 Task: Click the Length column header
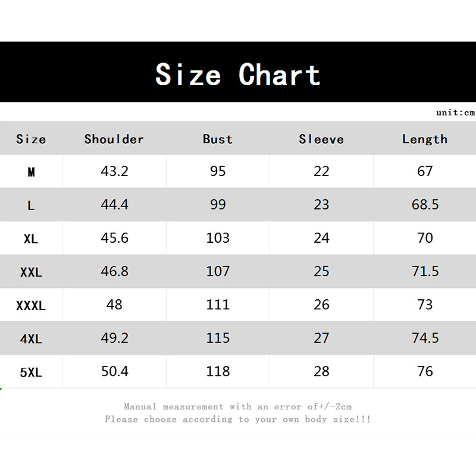coord(425,139)
